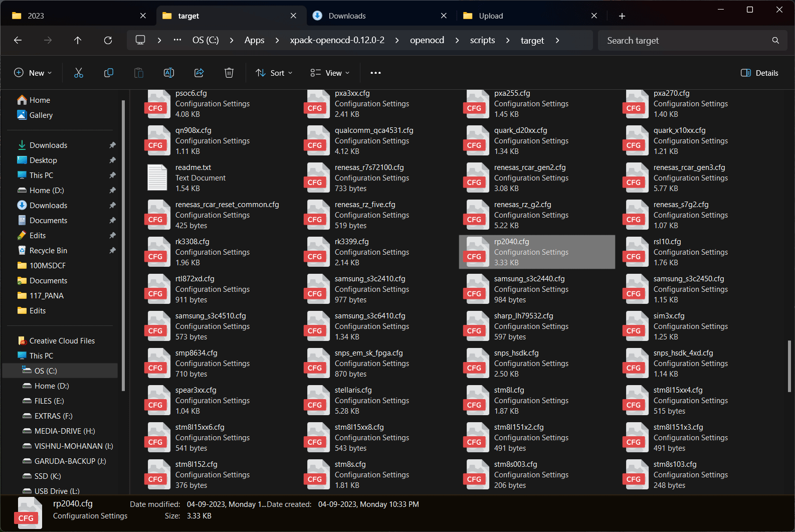Open the View dropdown menu

[x=330, y=73]
